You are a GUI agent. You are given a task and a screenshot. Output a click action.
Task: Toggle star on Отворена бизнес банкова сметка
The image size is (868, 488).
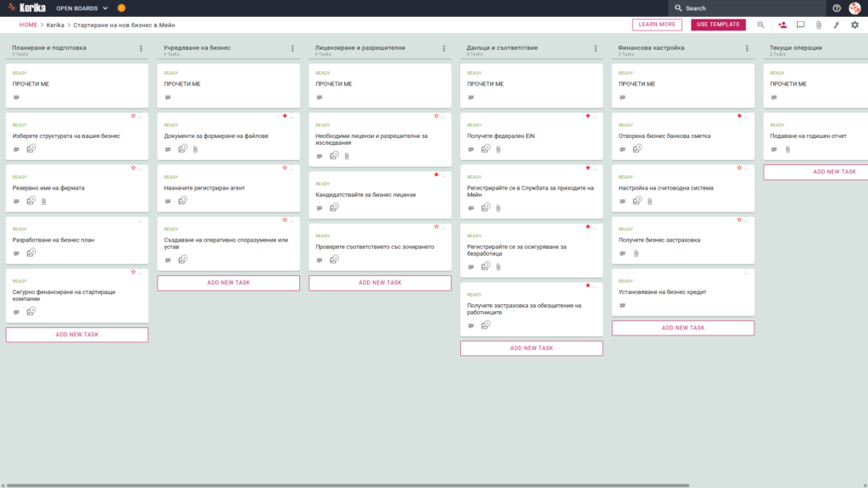pyautogui.click(x=739, y=115)
